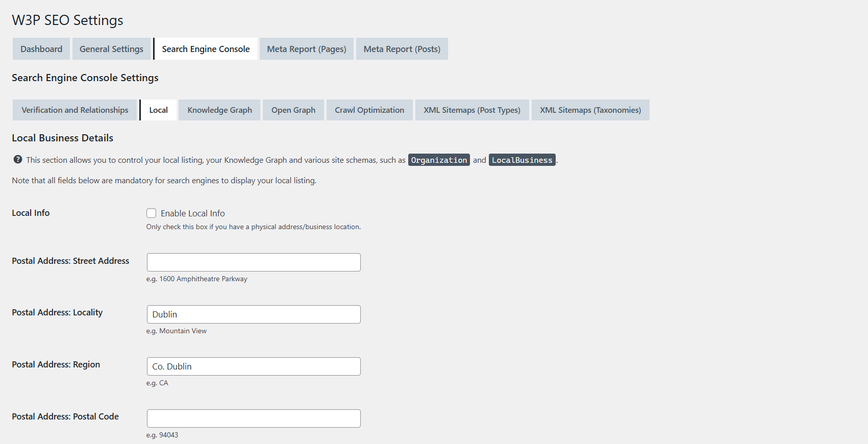Go to Verification and Relationships subtab
The image size is (868, 444).
(x=75, y=110)
